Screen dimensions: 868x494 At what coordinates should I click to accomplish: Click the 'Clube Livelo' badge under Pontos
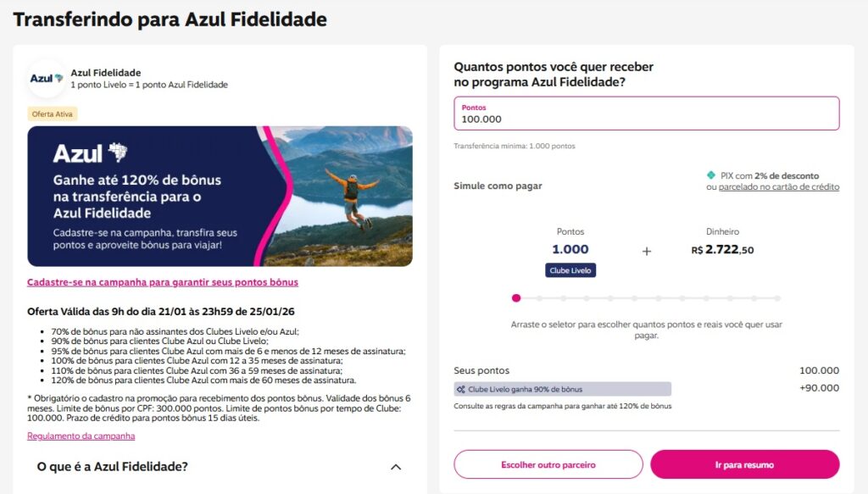tap(570, 270)
